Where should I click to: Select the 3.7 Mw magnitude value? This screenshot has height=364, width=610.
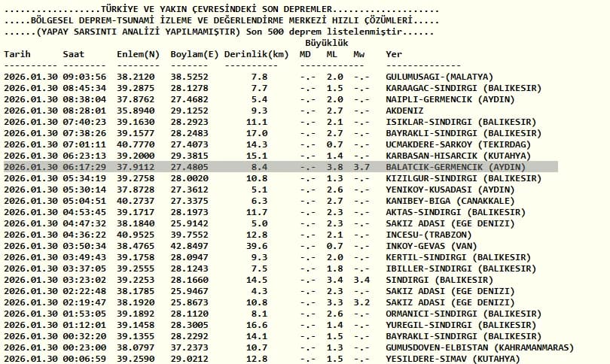pos(361,168)
